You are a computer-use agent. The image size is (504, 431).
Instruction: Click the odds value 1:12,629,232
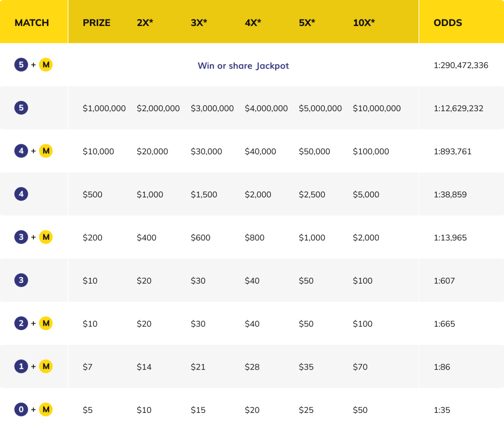[x=459, y=108]
